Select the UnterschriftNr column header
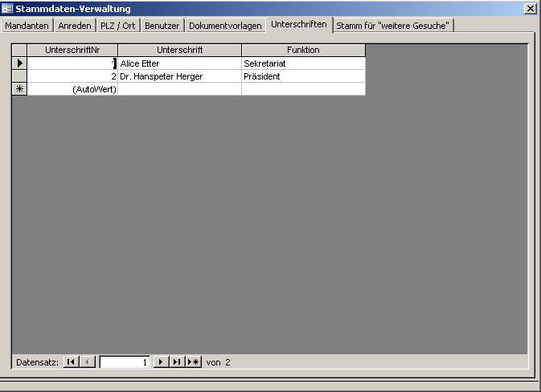The width and height of the screenshot is (541, 392). (72, 50)
